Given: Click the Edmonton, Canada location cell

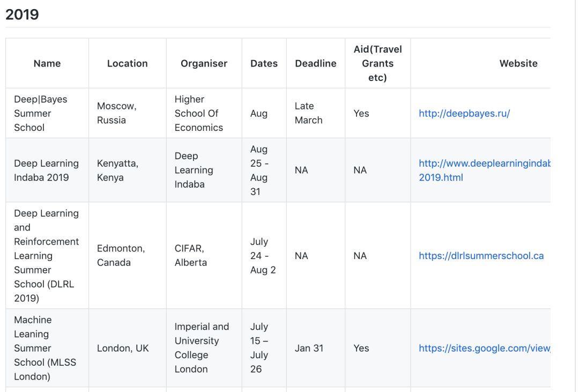Looking at the screenshot, I should pos(121,255).
